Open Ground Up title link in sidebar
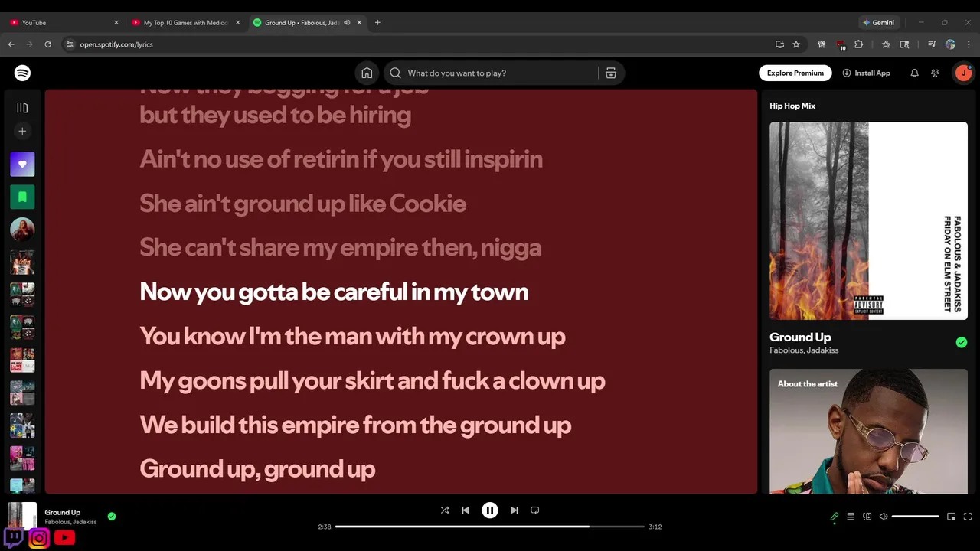This screenshot has height=551, width=980. 800,337
